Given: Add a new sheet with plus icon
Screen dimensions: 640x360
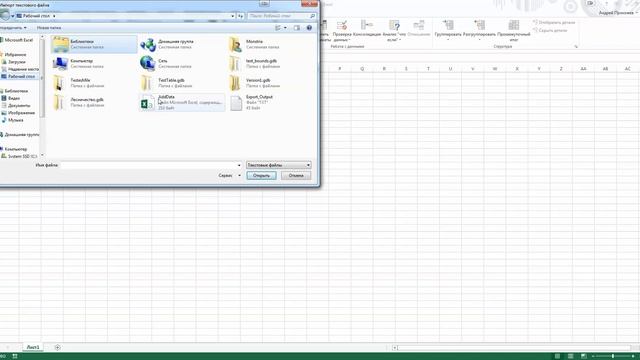Looking at the screenshot, I should point(57,347).
